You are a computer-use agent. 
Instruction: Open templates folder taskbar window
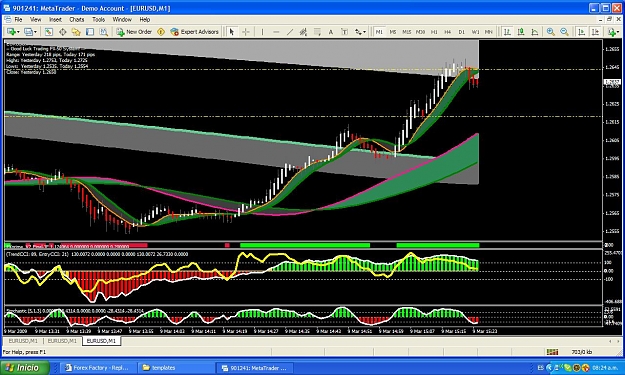pos(175,368)
